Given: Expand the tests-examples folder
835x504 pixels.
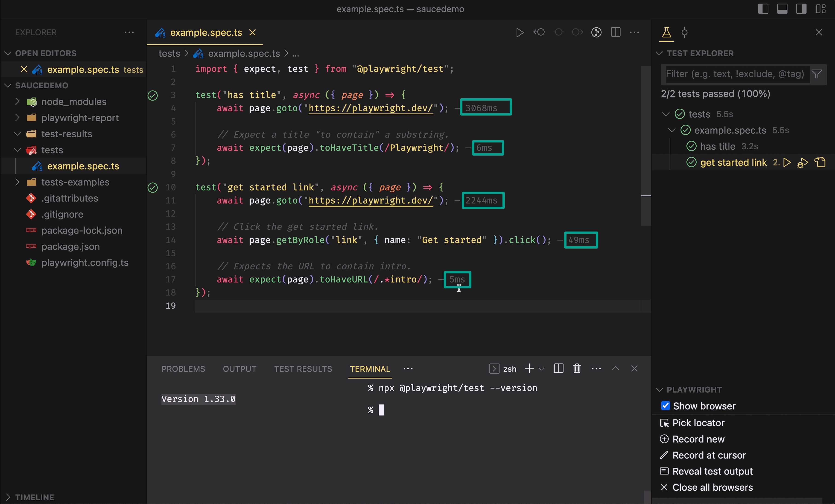Looking at the screenshot, I should tap(17, 182).
